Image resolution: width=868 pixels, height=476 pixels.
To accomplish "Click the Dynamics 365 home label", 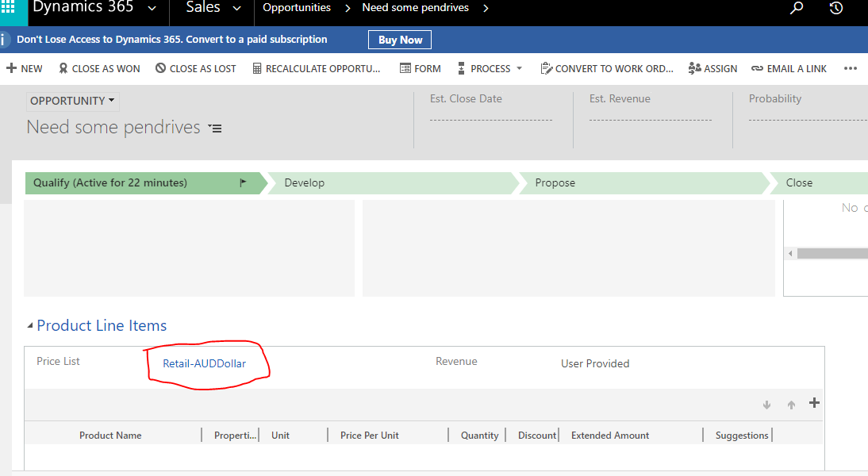I will coord(83,7).
